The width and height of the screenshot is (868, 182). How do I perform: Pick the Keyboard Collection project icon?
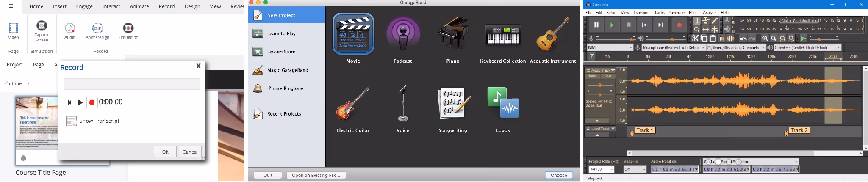503,35
